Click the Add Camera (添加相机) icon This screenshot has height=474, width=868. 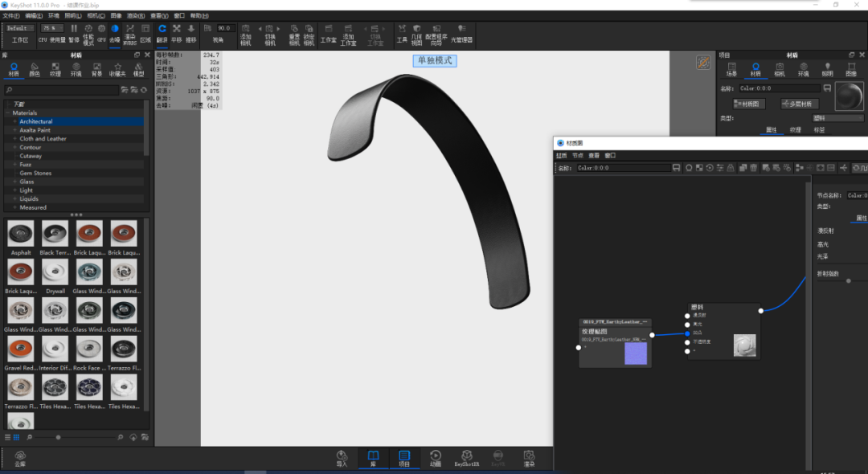[x=246, y=35]
